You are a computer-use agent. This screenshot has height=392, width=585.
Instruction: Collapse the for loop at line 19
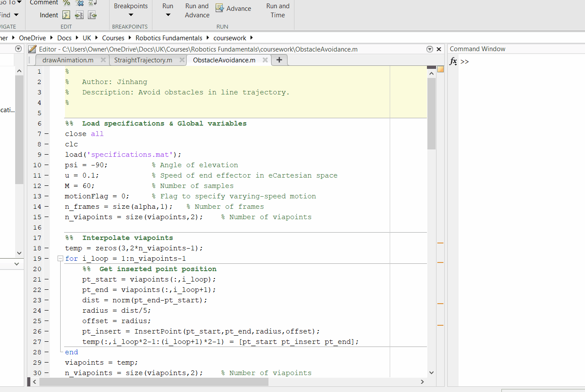tap(60, 259)
